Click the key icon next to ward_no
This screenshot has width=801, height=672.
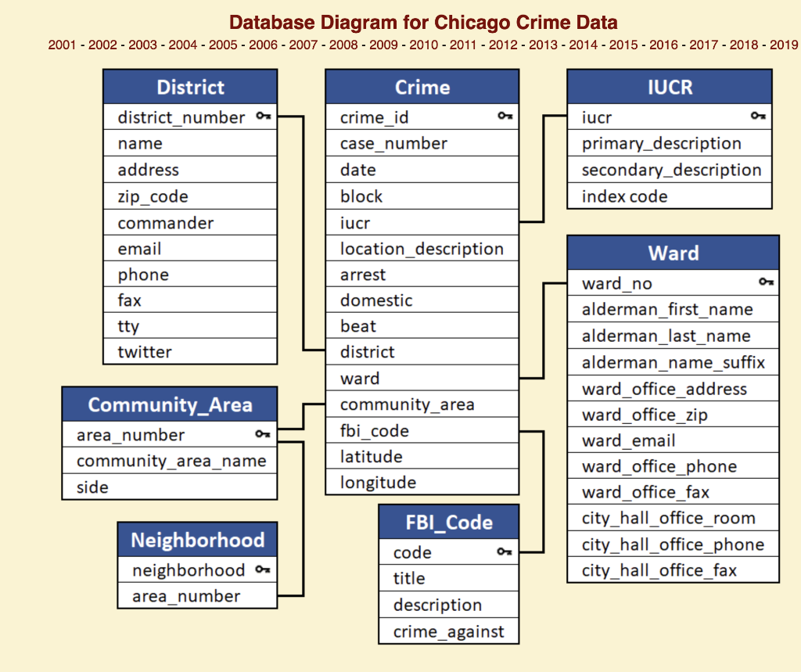click(x=767, y=282)
